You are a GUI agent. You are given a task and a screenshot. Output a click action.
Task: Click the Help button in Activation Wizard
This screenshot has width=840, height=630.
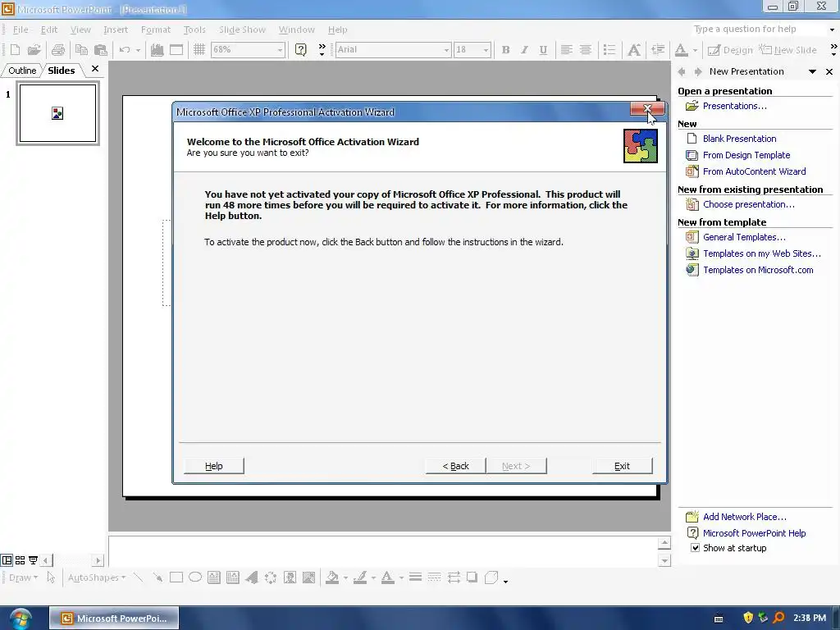pos(214,466)
